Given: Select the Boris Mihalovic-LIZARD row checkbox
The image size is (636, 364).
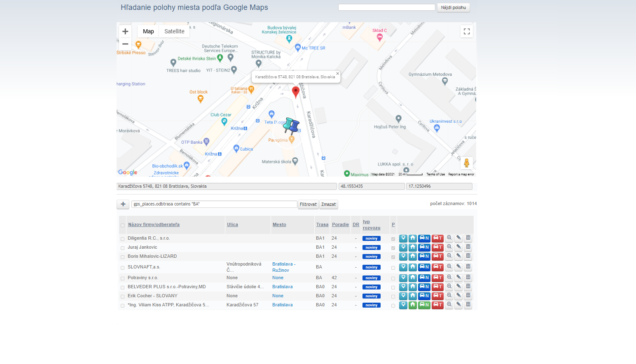Looking at the screenshot, I should point(122,257).
